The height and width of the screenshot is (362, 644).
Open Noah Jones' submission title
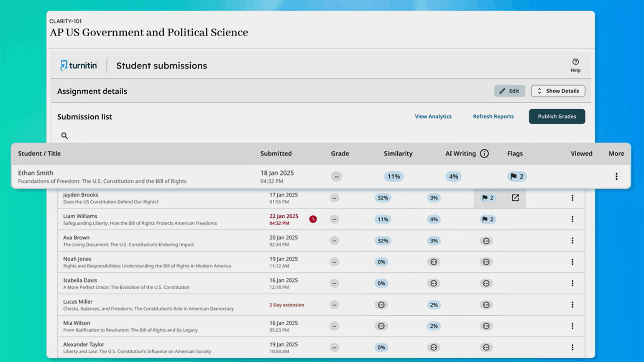147,266
